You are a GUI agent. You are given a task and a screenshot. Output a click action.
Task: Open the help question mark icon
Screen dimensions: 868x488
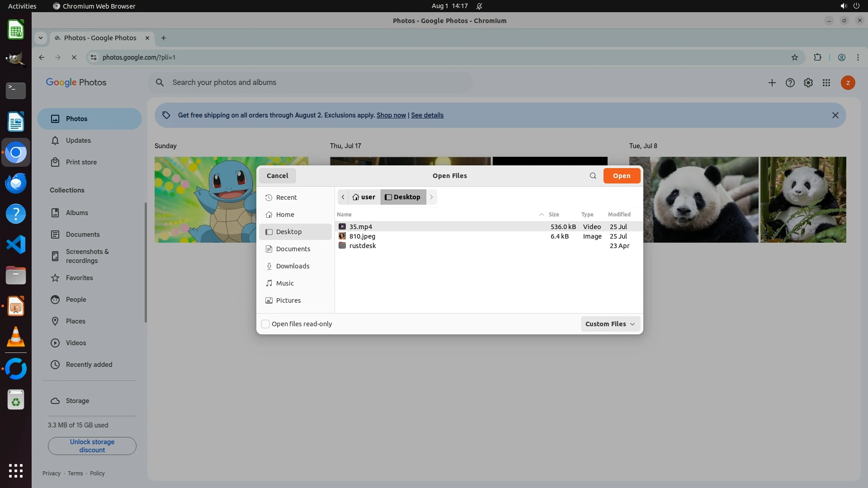coord(790,83)
